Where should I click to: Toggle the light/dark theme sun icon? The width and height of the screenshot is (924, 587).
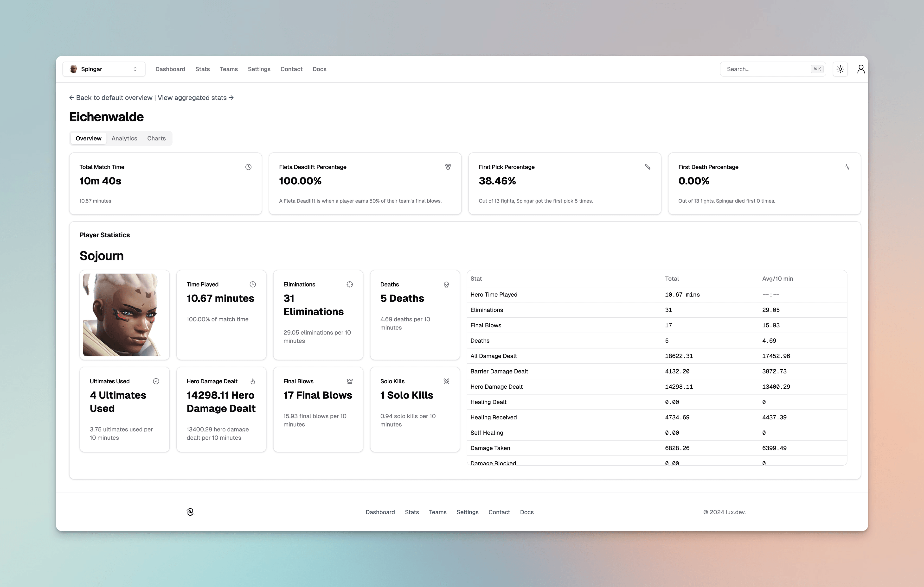pos(840,69)
